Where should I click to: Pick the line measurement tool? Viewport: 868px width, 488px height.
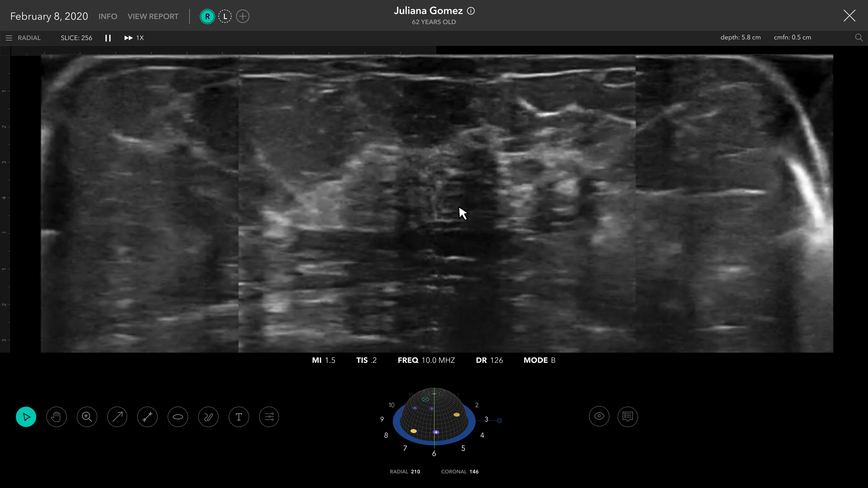point(147,417)
